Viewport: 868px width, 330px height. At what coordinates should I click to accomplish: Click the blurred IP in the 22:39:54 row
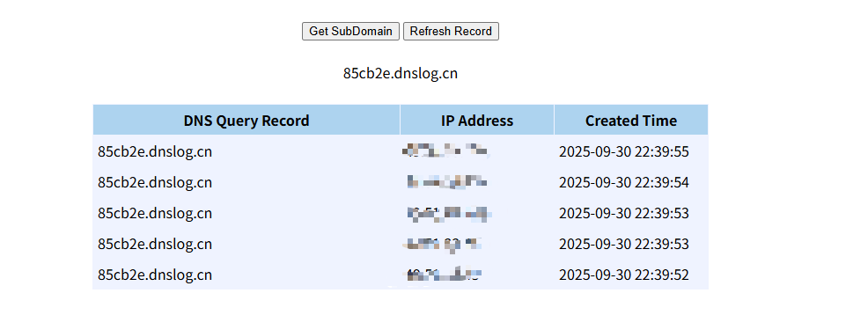(x=446, y=181)
